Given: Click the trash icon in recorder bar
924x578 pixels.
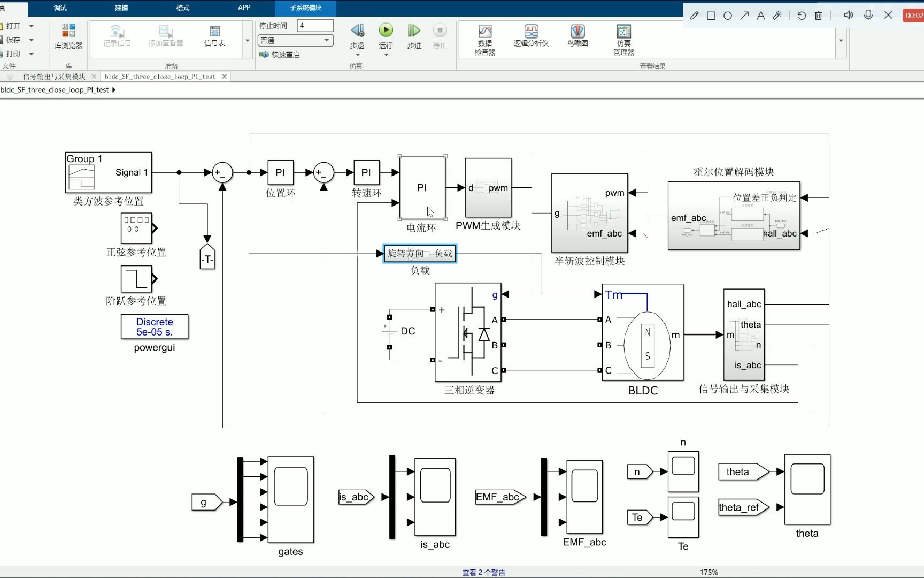Looking at the screenshot, I should (818, 16).
